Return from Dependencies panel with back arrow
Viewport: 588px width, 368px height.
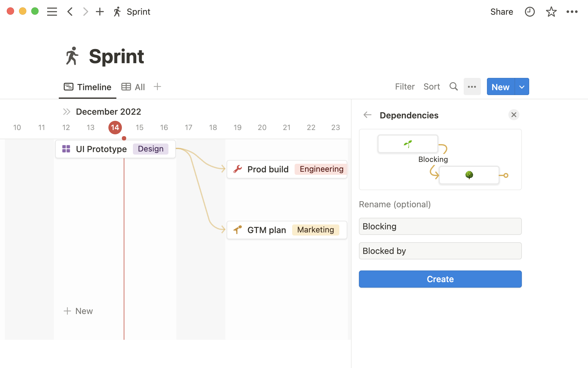point(367,115)
